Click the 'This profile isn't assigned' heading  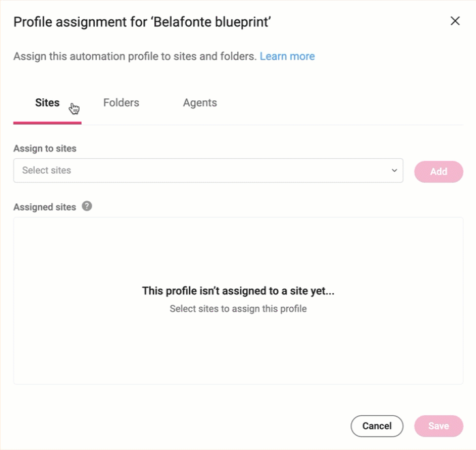tap(238, 291)
